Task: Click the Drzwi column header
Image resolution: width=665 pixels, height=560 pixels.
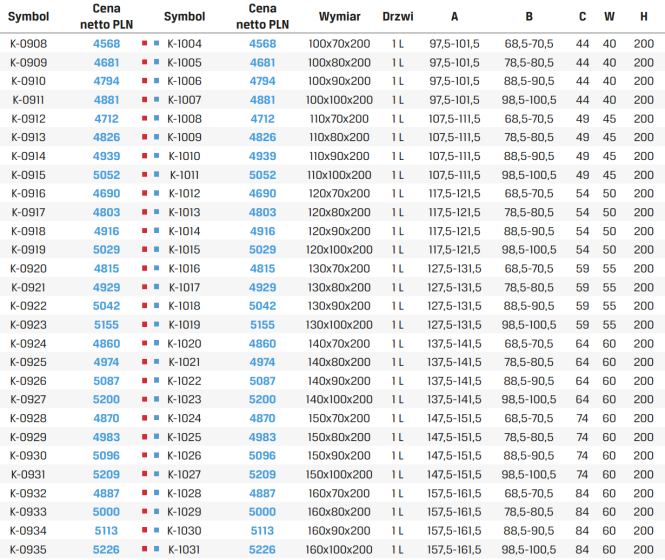Action: [397, 17]
